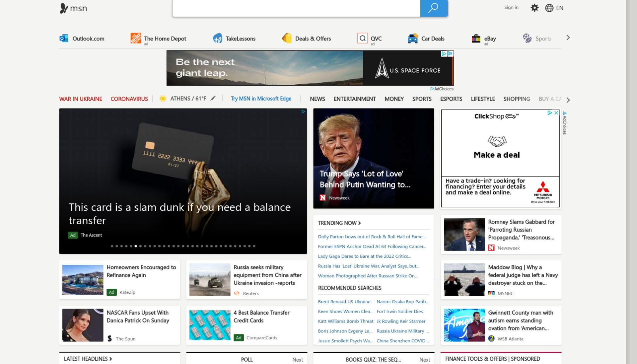Open Dolly Parton trending story

click(372, 237)
